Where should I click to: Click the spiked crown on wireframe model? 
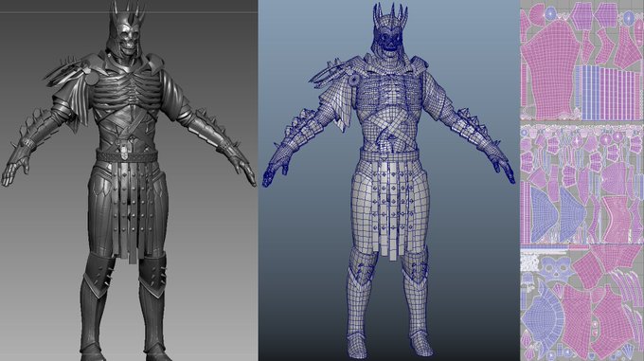(x=390, y=16)
